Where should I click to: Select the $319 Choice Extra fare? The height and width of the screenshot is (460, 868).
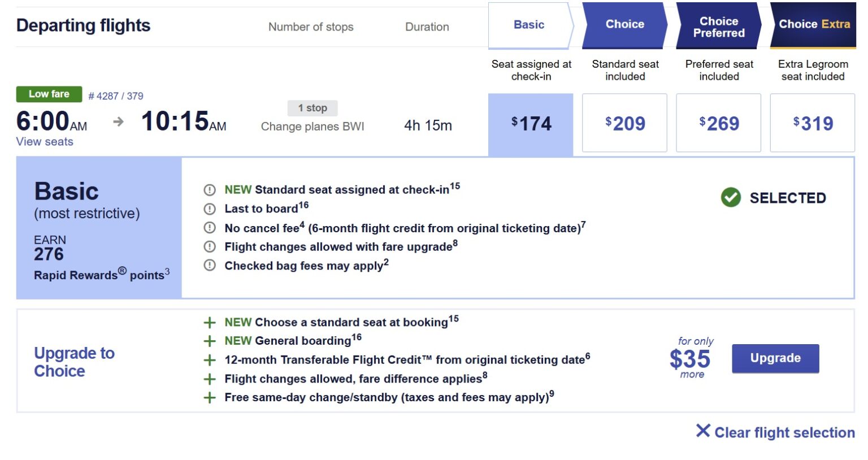pyautogui.click(x=813, y=123)
